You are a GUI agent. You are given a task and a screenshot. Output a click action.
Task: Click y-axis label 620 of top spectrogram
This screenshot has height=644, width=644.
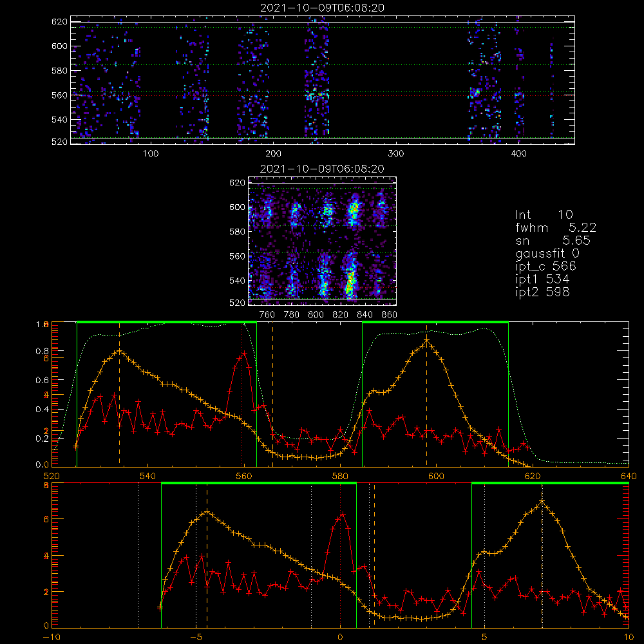59,22
